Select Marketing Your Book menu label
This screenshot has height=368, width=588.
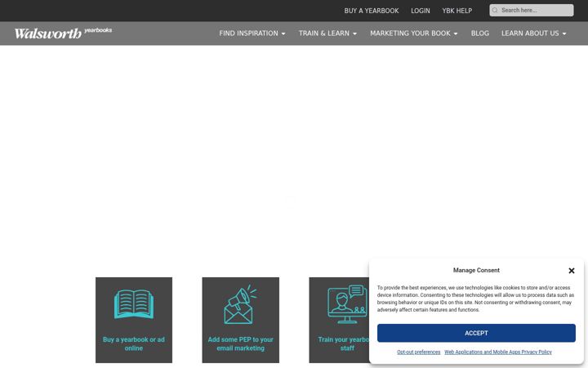coord(410,34)
